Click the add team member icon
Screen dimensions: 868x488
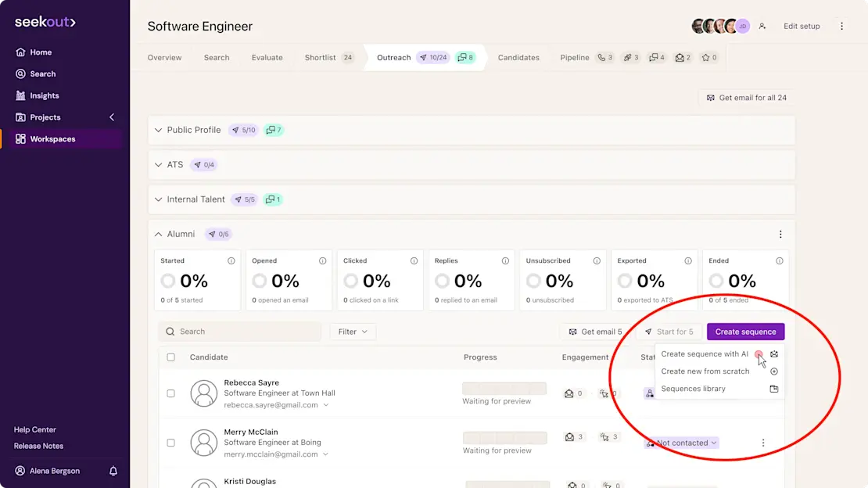click(x=762, y=26)
